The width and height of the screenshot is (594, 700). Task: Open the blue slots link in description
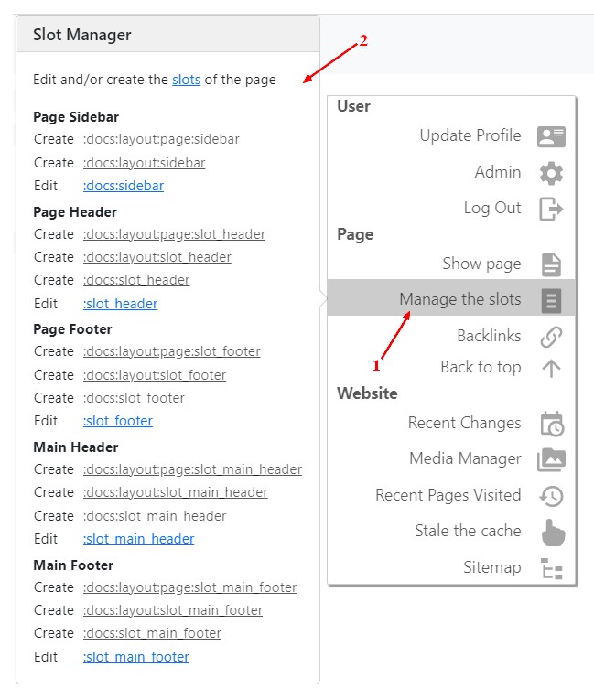(x=186, y=80)
